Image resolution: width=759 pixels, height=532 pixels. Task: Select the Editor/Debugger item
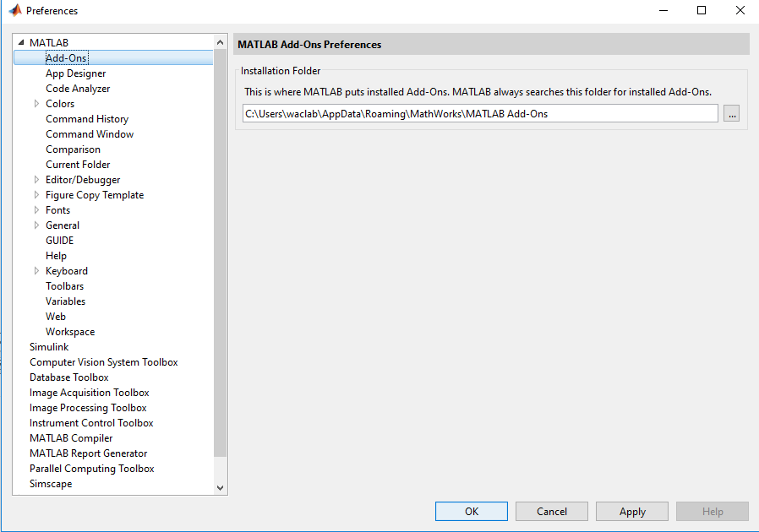[x=83, y=180]
